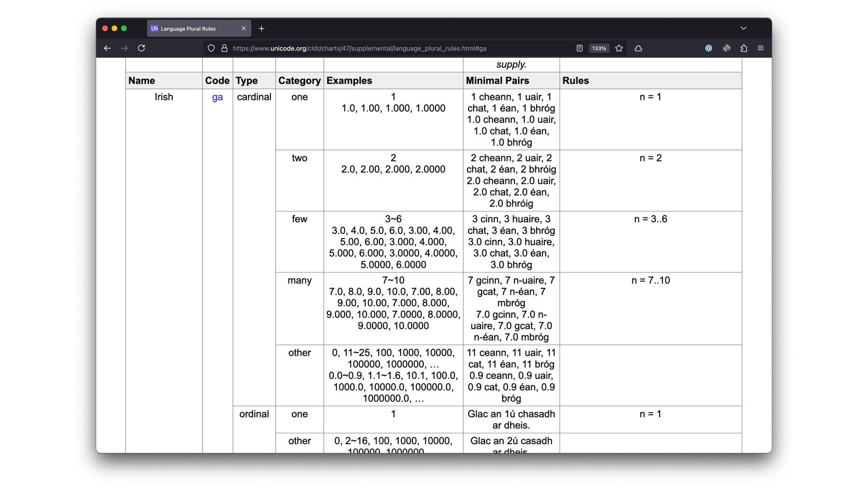Bookmark this page with the star
The image size is (868, 488).
(619, 48)
